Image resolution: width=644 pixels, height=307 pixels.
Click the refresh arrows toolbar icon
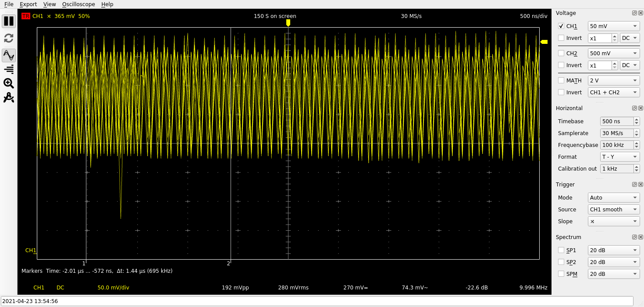[x=9, y=38]
